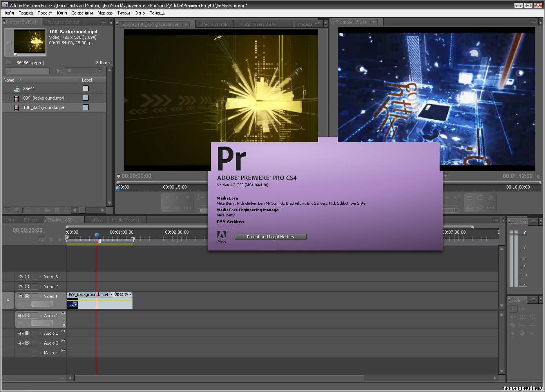Click Set Unnumbered Marker in Source monitor
Screen dimensions: 545x392
(187, 198)
